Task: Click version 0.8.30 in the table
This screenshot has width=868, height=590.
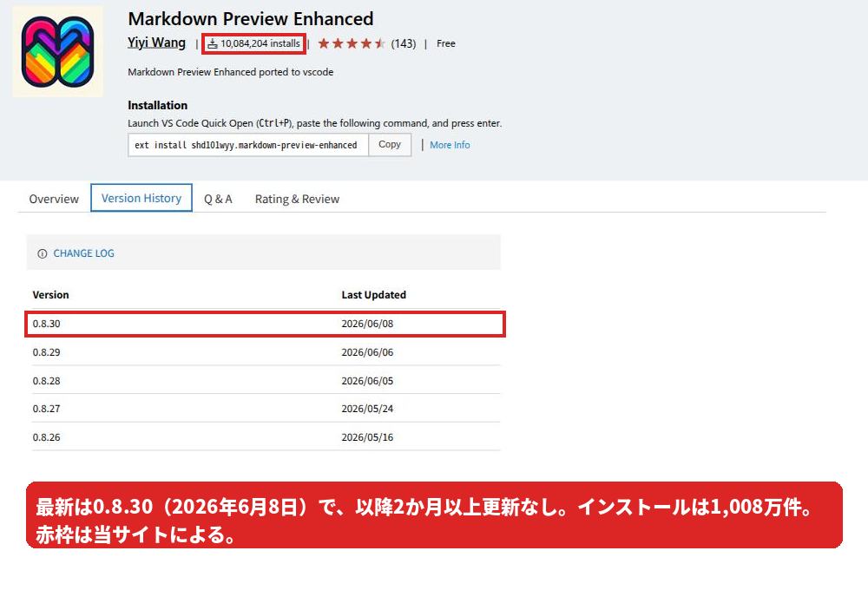Action: [x=47, y=324]
